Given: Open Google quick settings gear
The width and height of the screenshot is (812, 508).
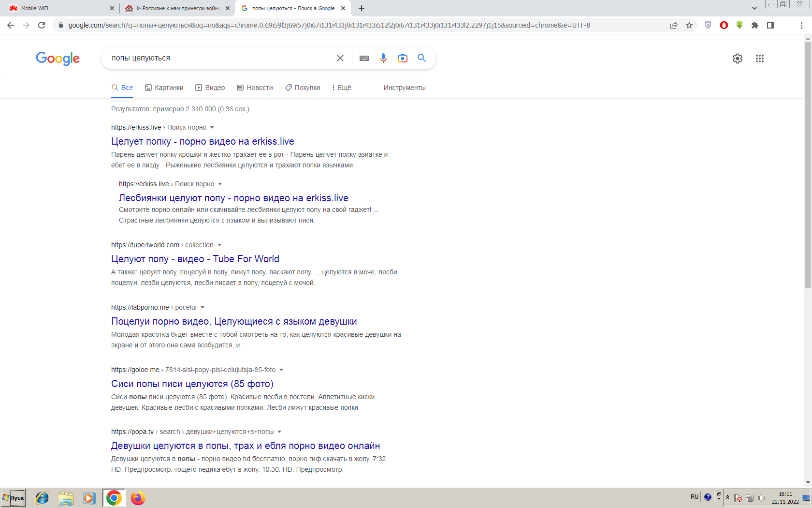Looking at the screenshot, I should tap(738, 59).
